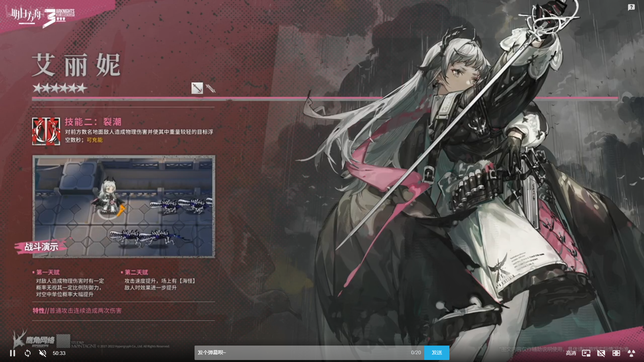Open the 高清 quality selector
The width and height of the screenshot is (644, 362).
[x=571, y=353]
